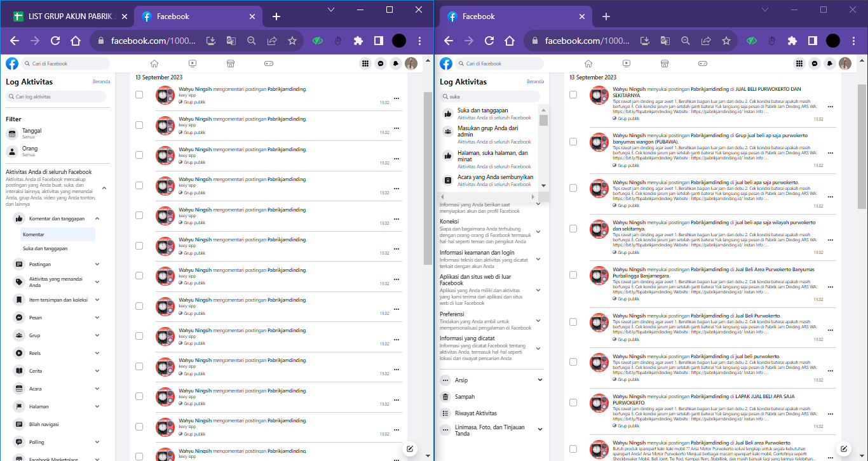Open the Tanggal filter in the left window
The width and height of the screenshot is (868, 461).
[57, 133]
